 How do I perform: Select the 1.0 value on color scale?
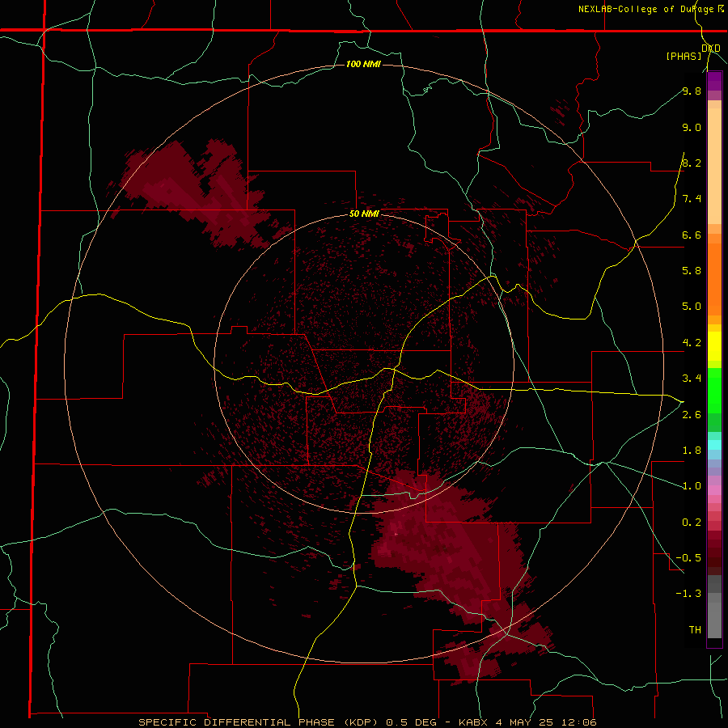[x=692, y=486]
